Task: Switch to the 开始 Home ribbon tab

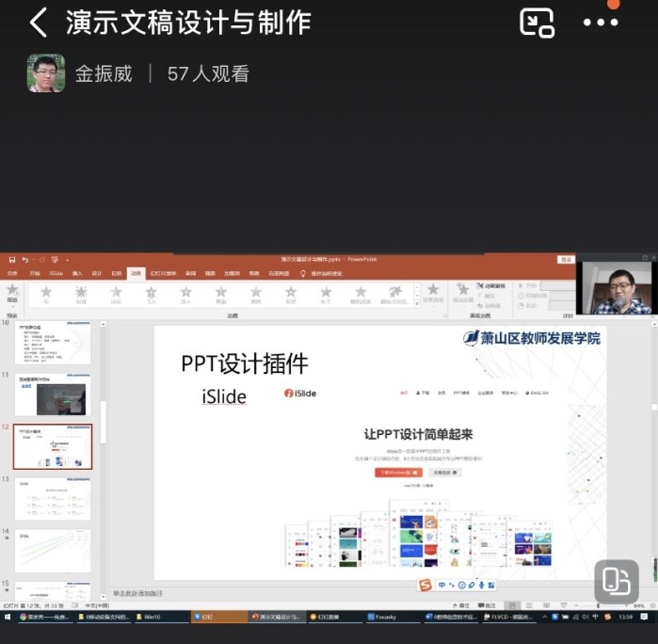Action: (x=35, y=273)
